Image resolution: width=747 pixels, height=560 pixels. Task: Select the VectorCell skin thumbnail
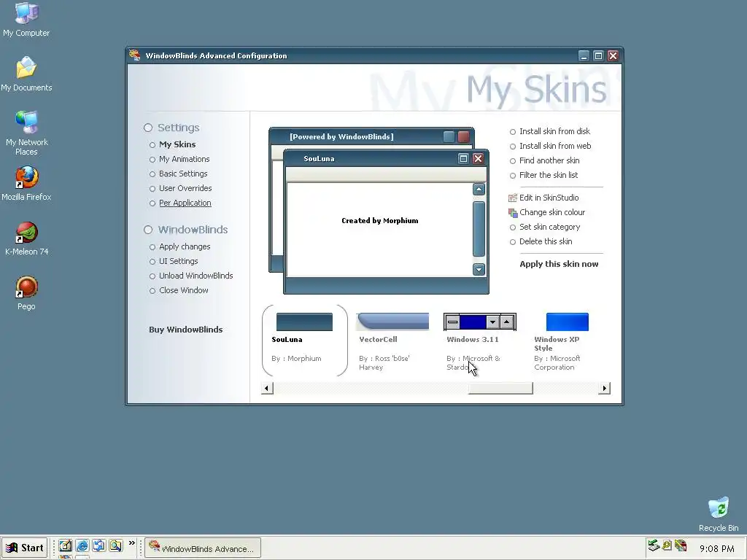coord(392,322)
